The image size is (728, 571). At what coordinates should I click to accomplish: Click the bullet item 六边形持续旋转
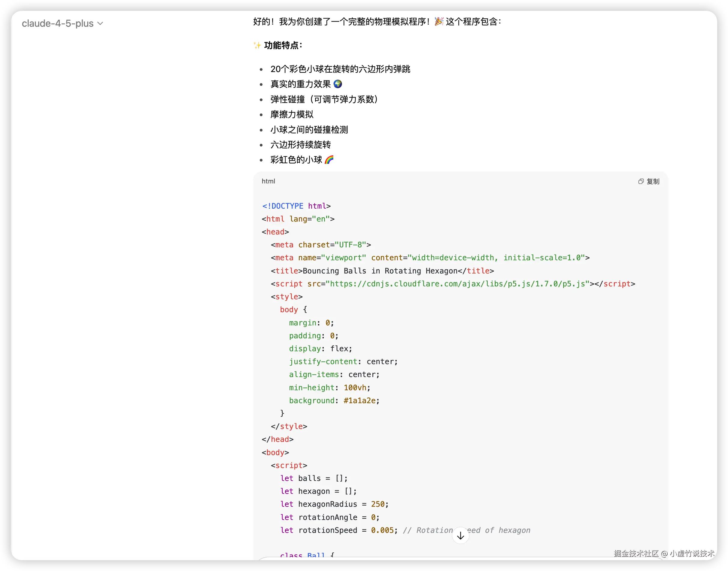coord(300,145)
